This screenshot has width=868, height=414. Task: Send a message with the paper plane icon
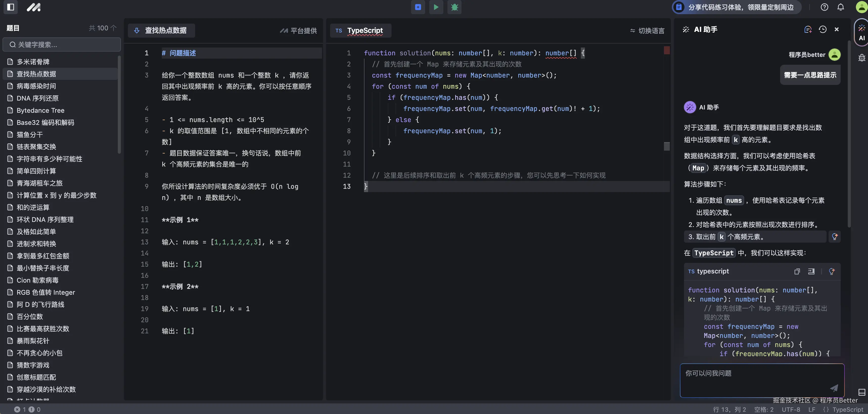click(x=834, y=388)
